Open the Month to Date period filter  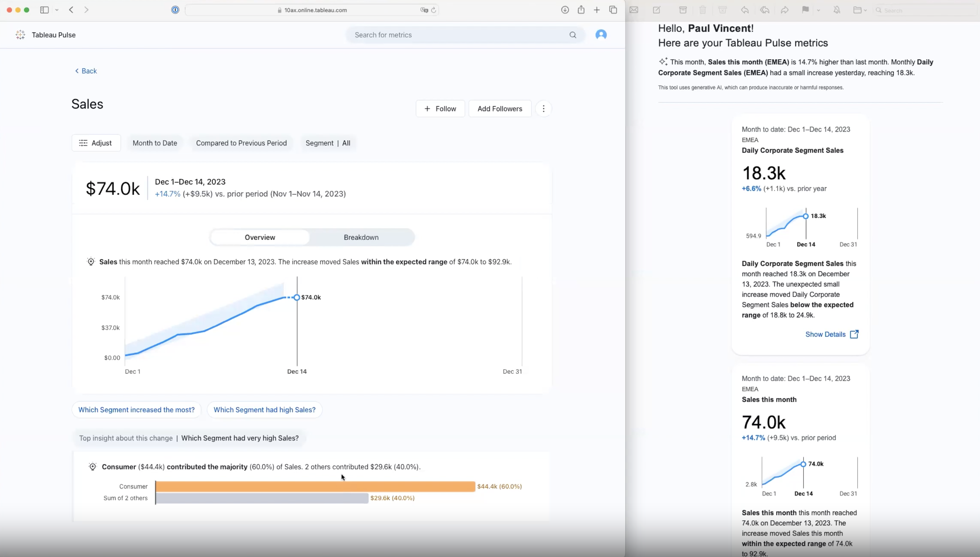[x=154, y=143]
